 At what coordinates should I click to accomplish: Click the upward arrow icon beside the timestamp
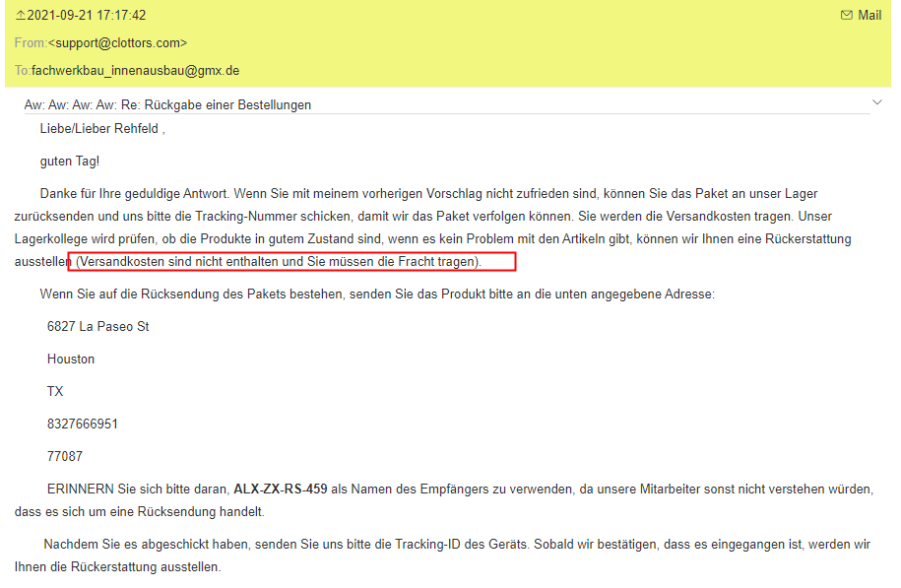(20, 16)
